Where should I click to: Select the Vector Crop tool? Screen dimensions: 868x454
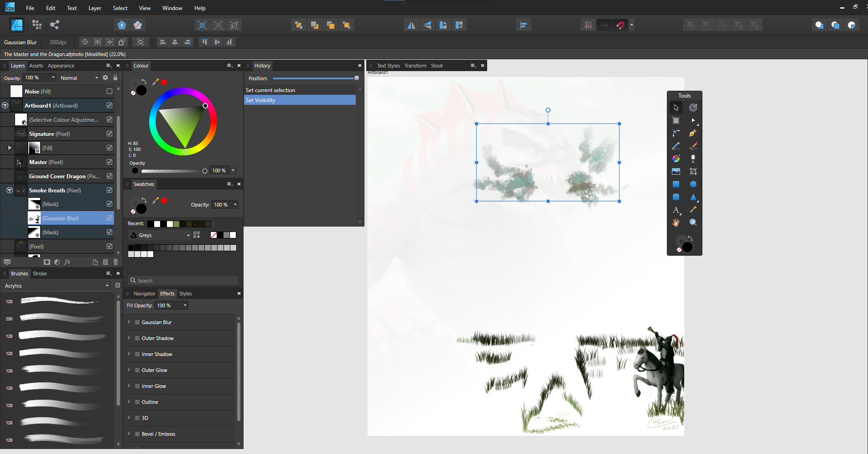click(x=693, y=171)
